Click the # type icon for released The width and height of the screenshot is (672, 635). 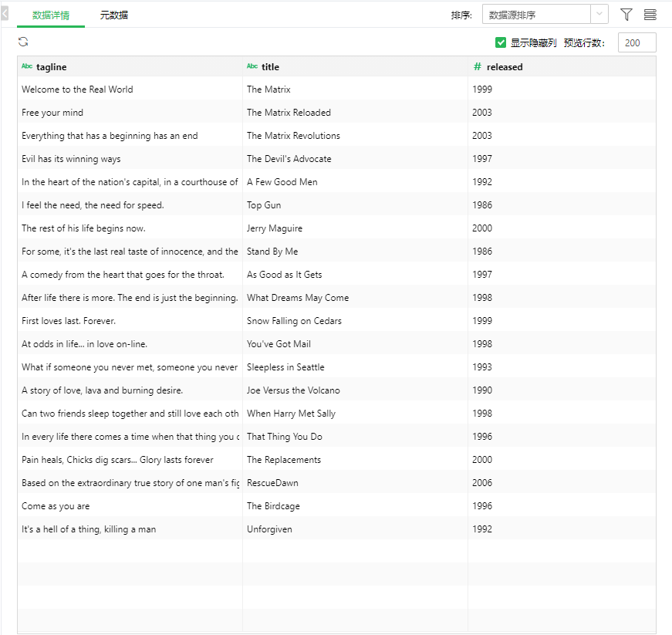[x=477, y=66]
